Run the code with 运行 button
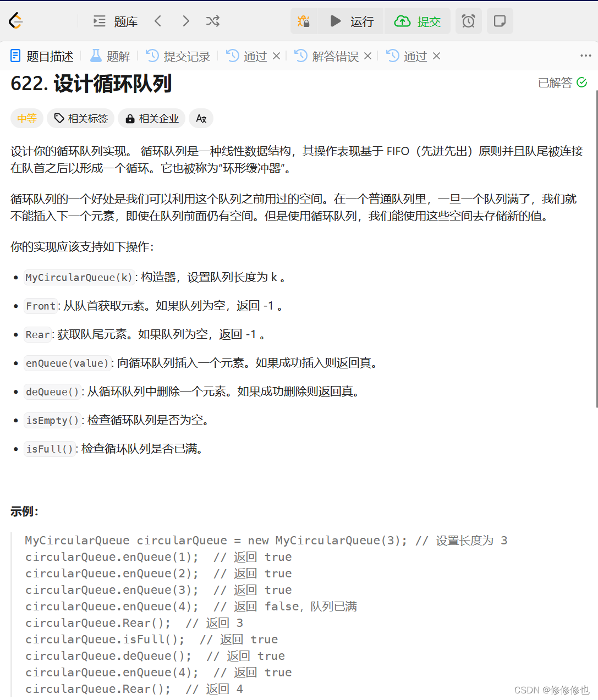This screenshot has height=700, width=598. click(x=351, y=21)
